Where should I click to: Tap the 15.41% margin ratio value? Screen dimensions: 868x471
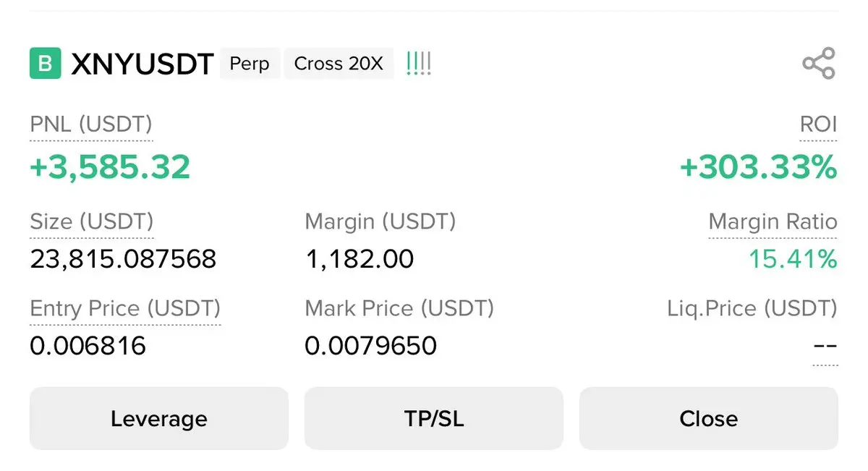coord(792,258)
